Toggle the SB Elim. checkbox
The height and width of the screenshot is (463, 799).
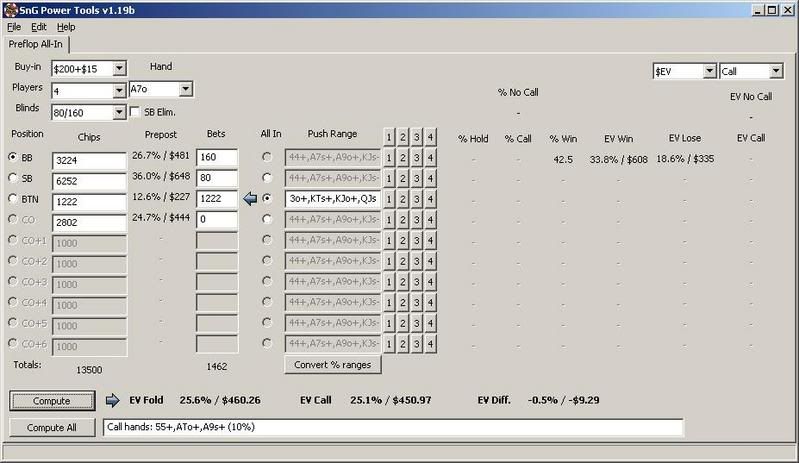pos(135,112)
